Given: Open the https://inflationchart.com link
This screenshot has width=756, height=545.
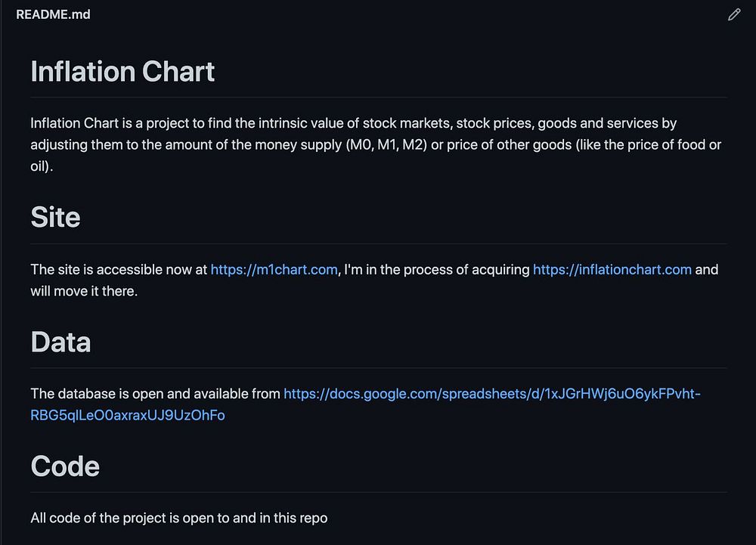Looking at the screenshot, I should tap(612, 270).
